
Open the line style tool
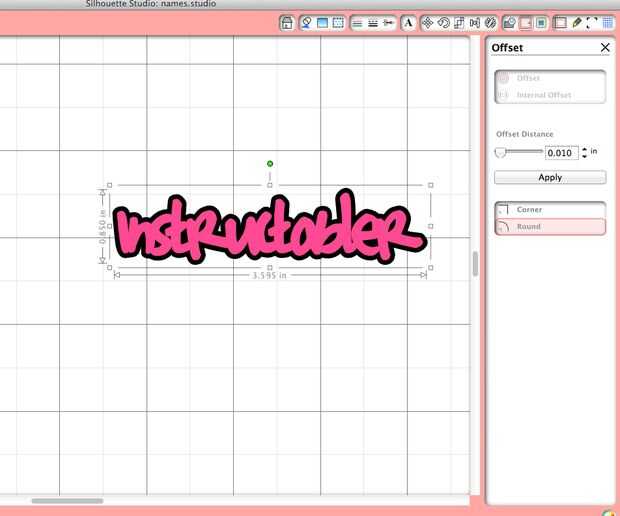click(373, 23)
